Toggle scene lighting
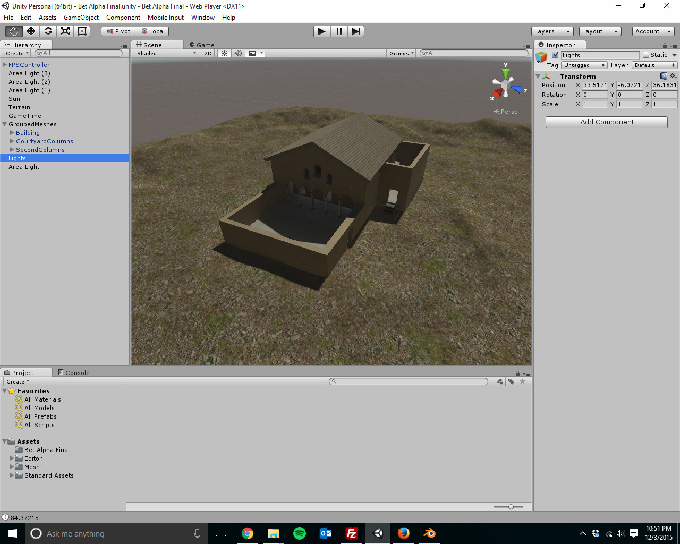This screenshot has height=544, width=680. pos(224,53)
